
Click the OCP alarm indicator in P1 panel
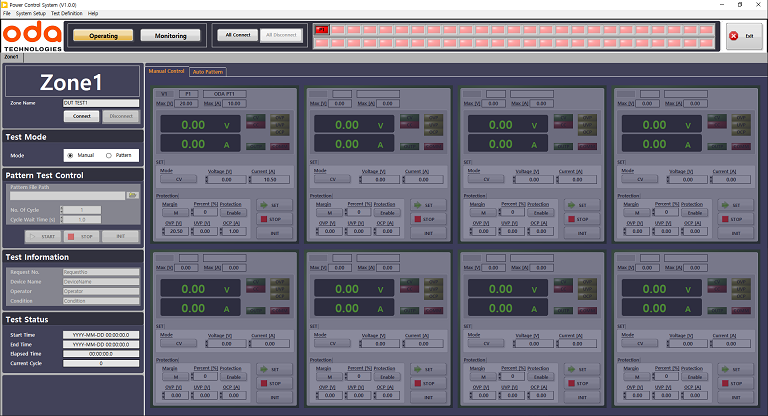[280, 132]
